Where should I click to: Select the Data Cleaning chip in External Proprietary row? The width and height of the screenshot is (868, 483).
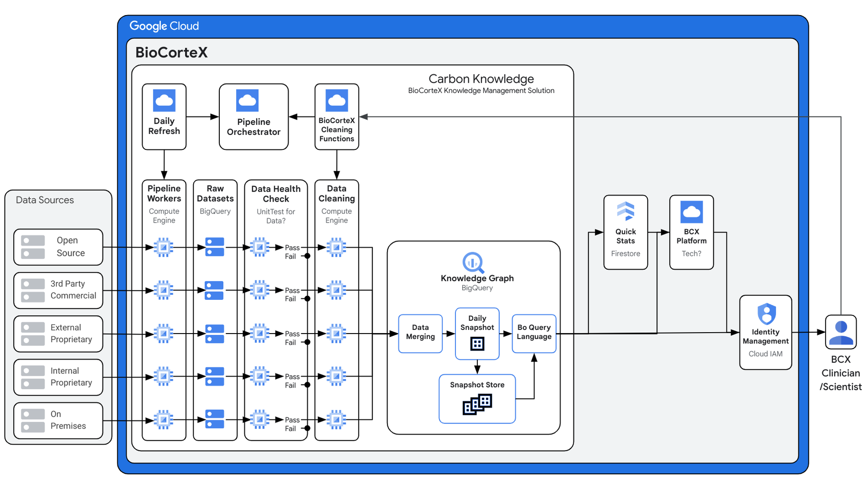point(337,334)
